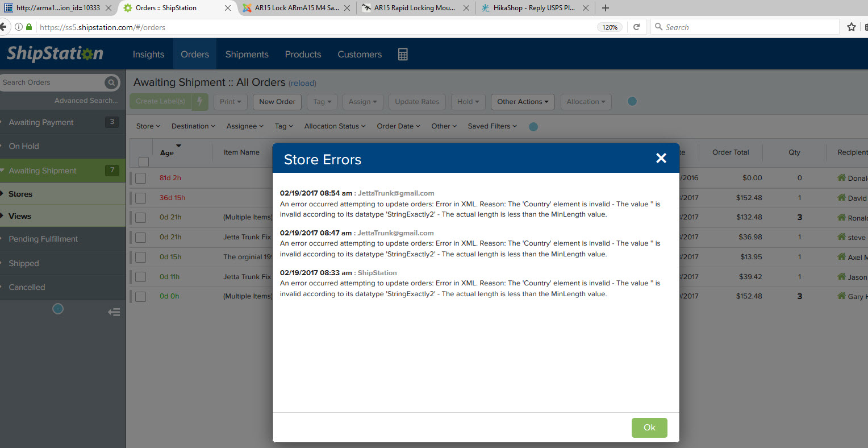Expand the Store filter
Viewport: 868px width, 448px height.
coord(148,126)
